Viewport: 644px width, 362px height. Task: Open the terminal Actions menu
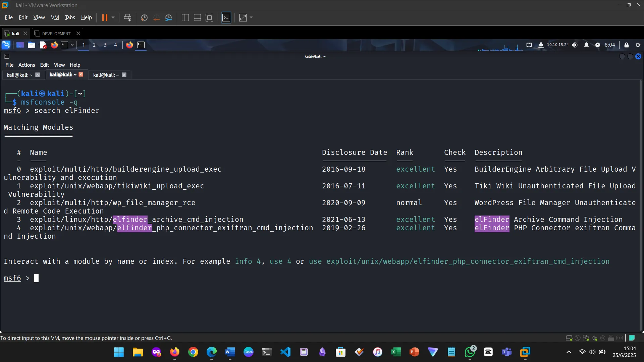[x=26, y=65]
